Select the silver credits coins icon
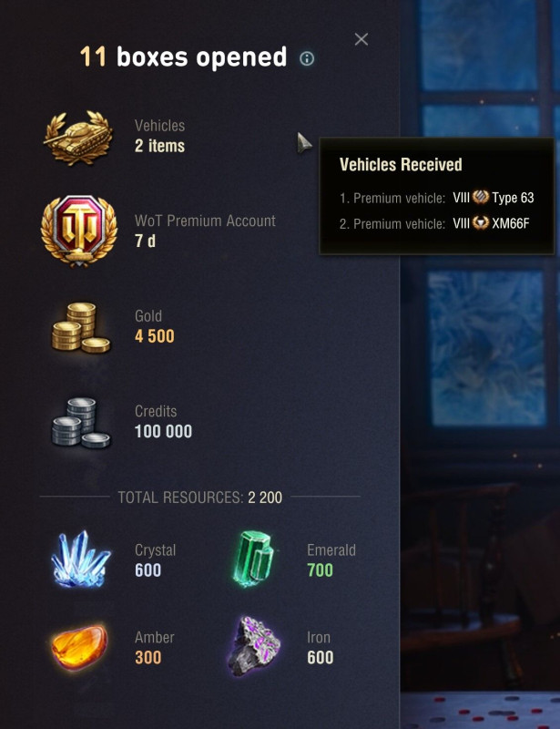The width and height of the screenshot is (560, 729). pyautogui.click(x=81, y=423)
